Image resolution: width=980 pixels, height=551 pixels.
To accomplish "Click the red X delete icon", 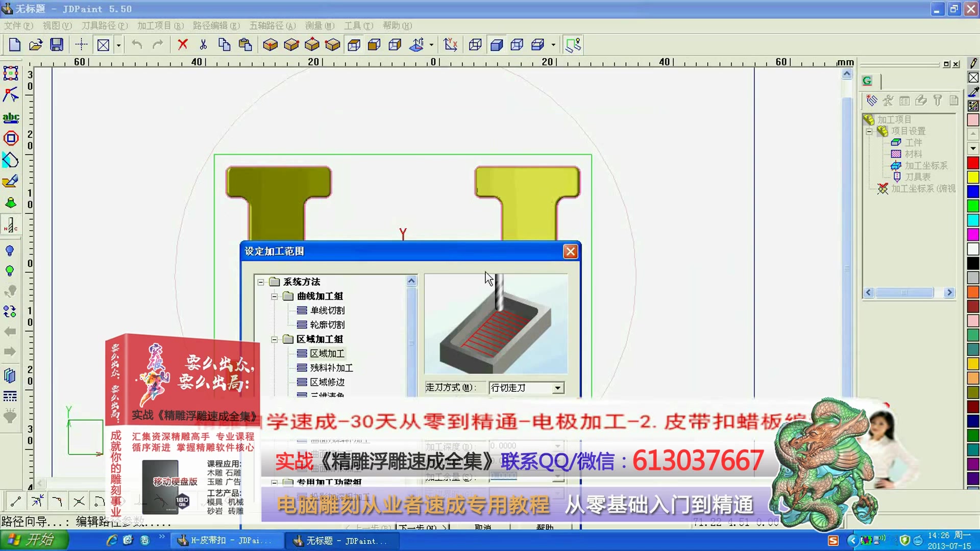I will [x=182, y=44].
